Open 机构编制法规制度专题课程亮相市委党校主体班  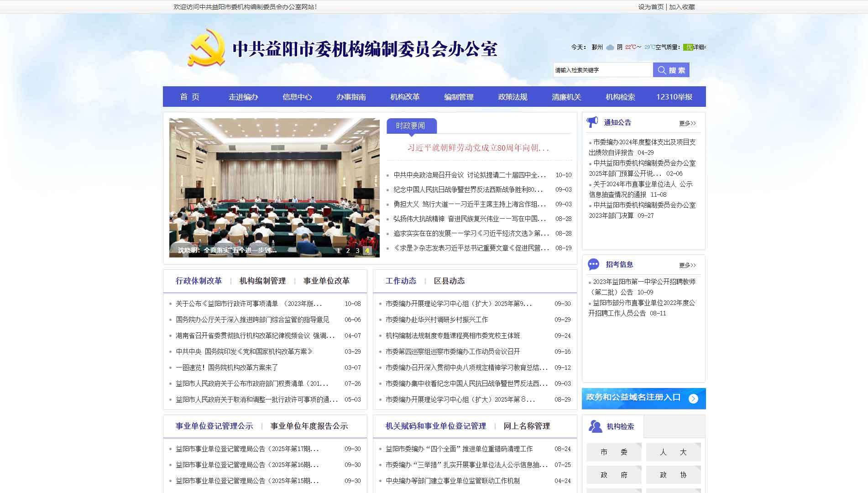coord(453,336)
